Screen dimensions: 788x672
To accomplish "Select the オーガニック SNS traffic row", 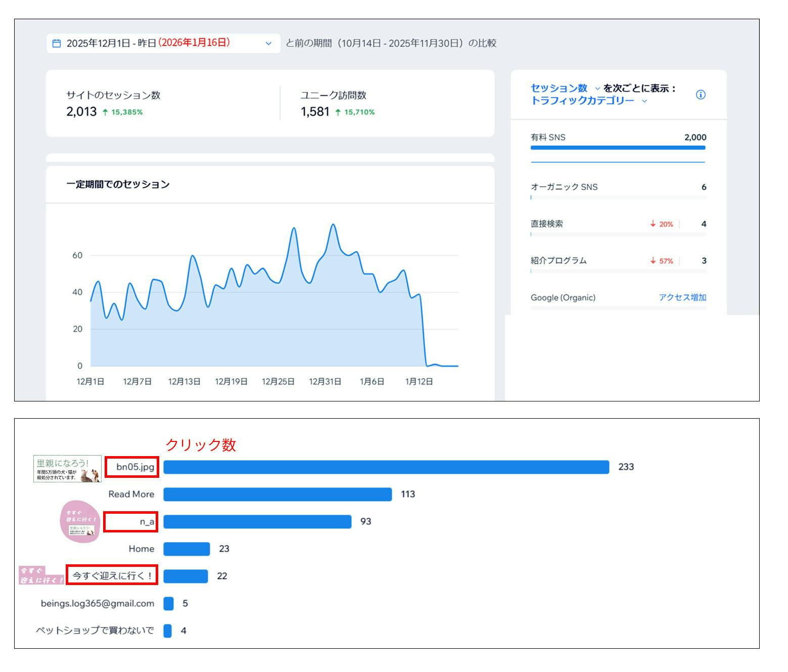I will 618,189.
